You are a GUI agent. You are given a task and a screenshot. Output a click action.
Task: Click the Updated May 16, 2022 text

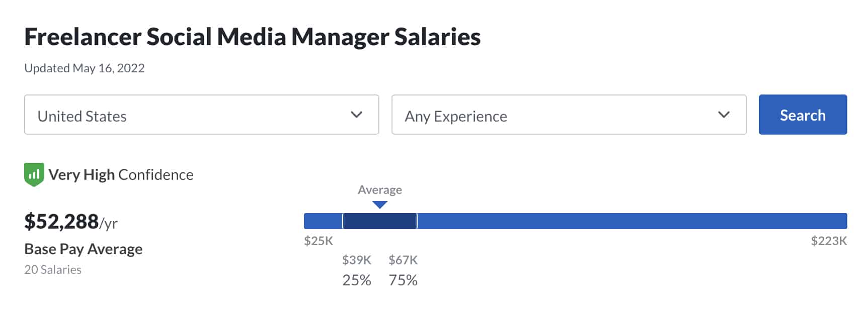point(85,68)
